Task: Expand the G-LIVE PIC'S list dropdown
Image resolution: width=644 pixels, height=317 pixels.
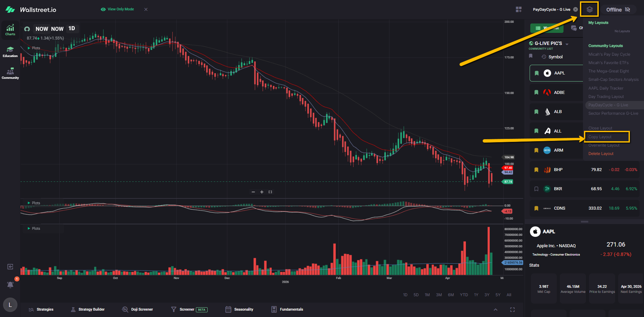Action: point(567,44)
